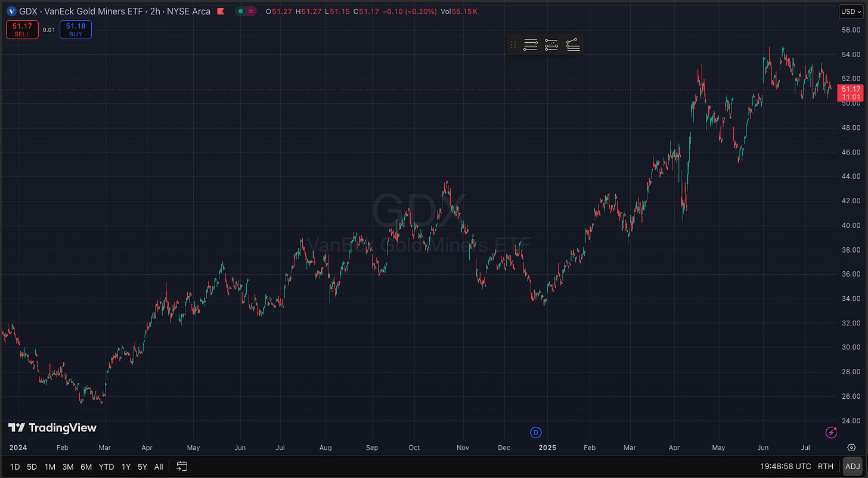Select the 3M time range
This screenshot has width=868, height=478.
pyautogui.click(x=68, y=467)
